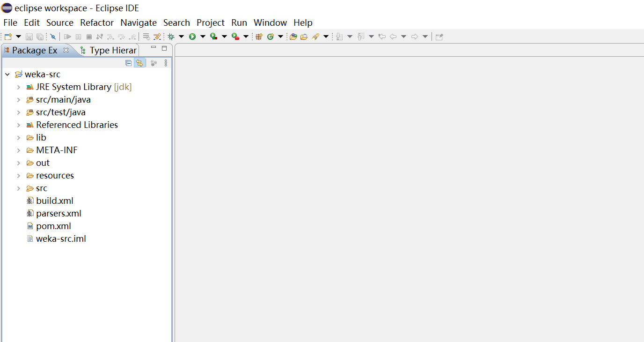
Task: Select parsers.xml file
Action: tap(54, 213)
